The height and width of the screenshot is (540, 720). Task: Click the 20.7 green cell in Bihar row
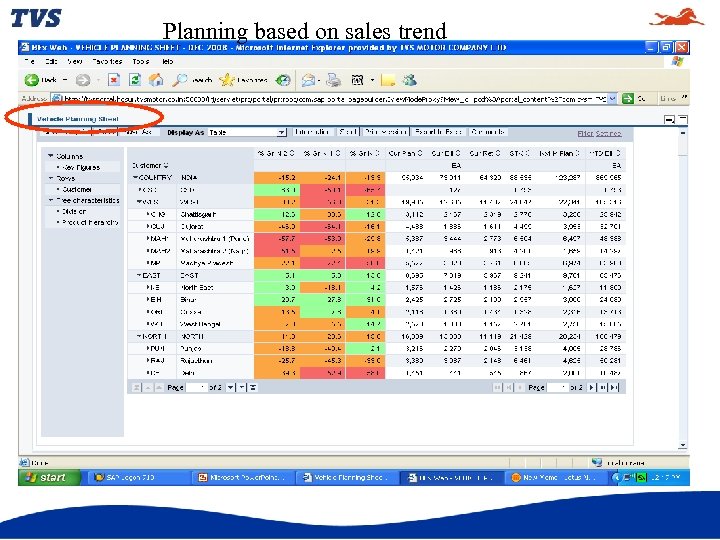[x=277, y=300]
